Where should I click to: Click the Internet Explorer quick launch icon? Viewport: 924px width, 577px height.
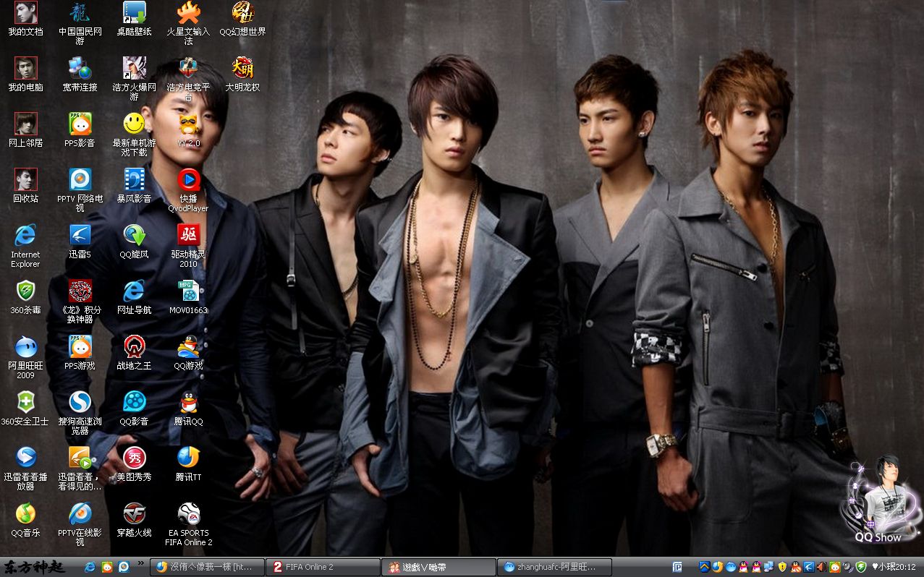coord(90,567)
